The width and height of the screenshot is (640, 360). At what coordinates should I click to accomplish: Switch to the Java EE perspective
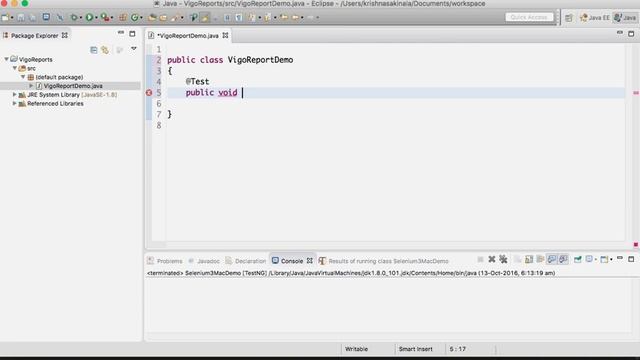tap(595, 18)
